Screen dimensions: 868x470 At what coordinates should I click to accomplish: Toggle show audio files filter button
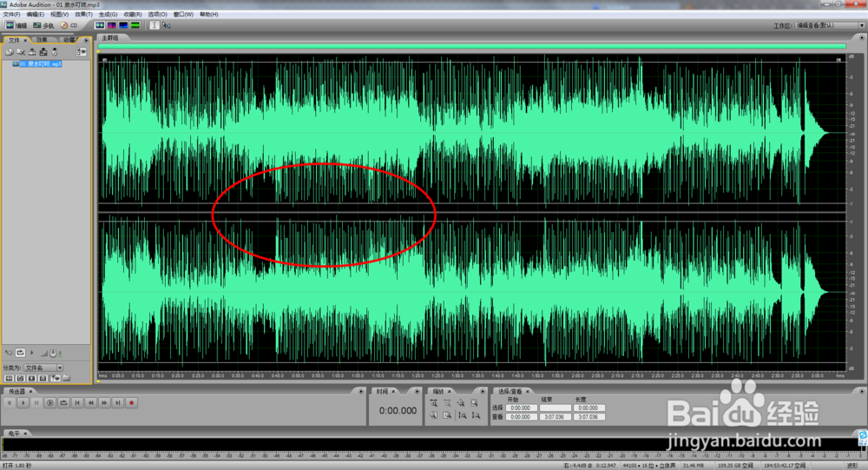9,378
